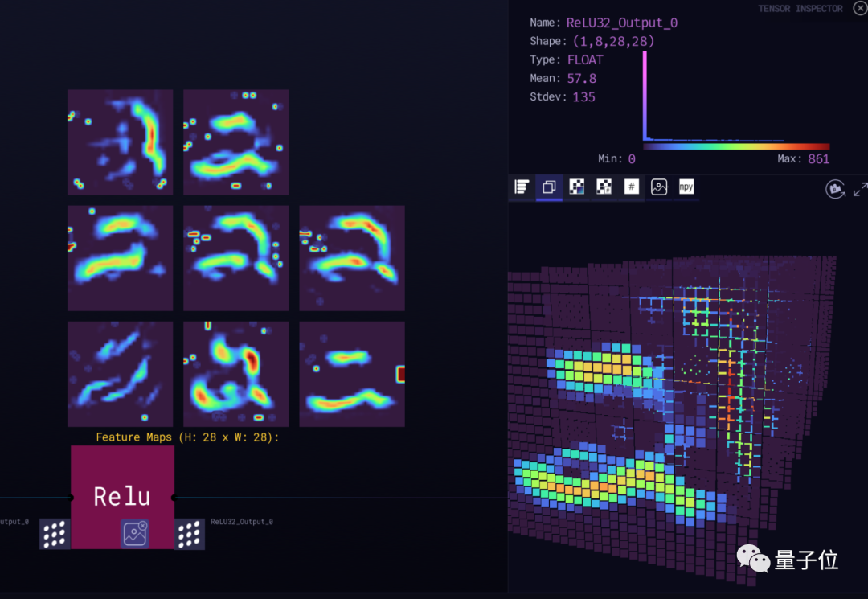
Task: Open the ReLU32_Output_0 tensor dots icon
Action: click(190, 534)
